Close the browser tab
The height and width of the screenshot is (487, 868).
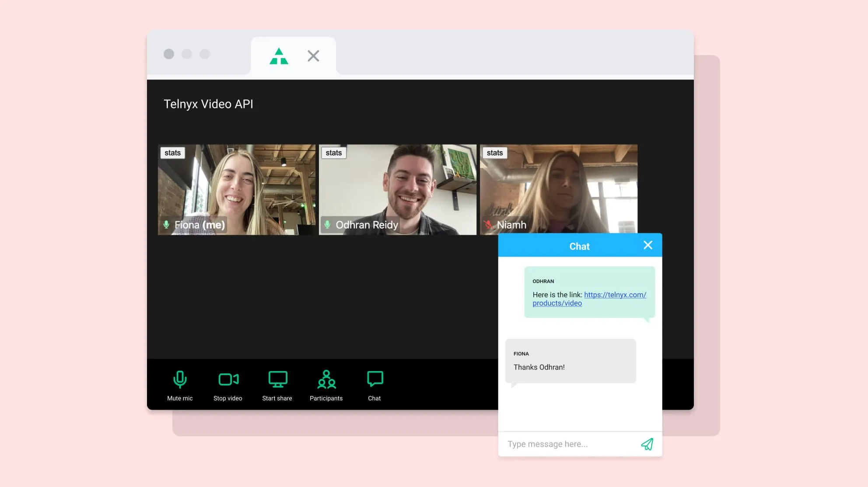click(313, 56)
